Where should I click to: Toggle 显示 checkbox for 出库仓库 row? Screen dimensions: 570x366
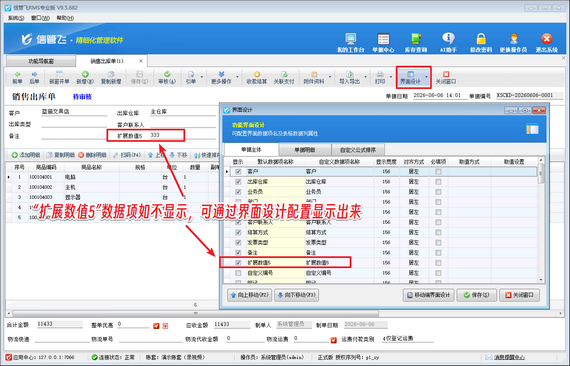(238, 182)
